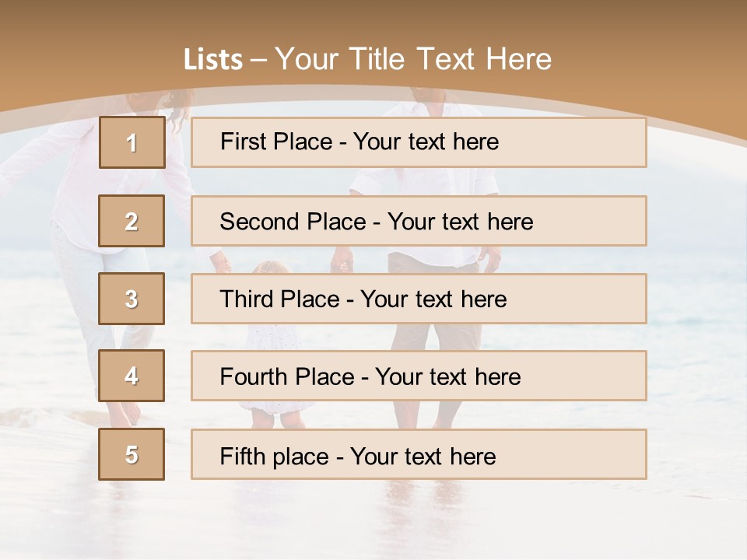Click the word 'Fifth' in fifth row
The width and height of the screenshot is (747, 560).
tap(242, 456)
